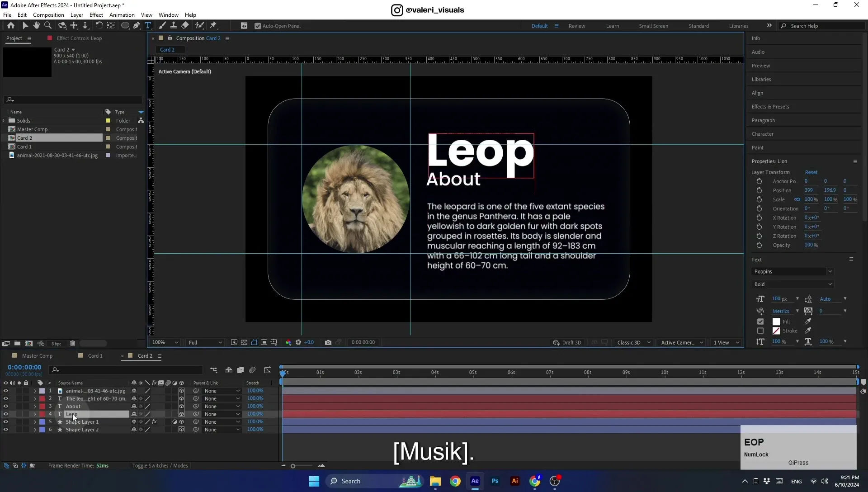Select the Brush tool

[x=162, y=26]
